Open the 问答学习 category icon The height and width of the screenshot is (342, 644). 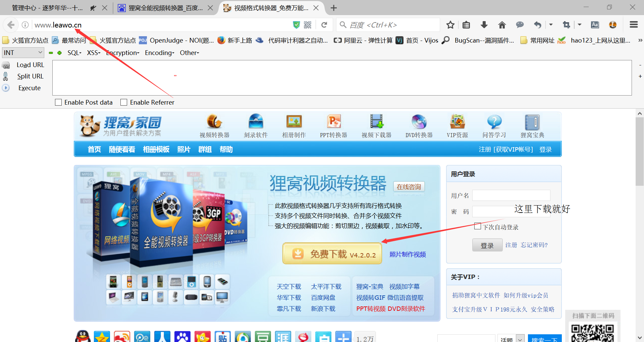pyautogui.click(x=494, y=126)
